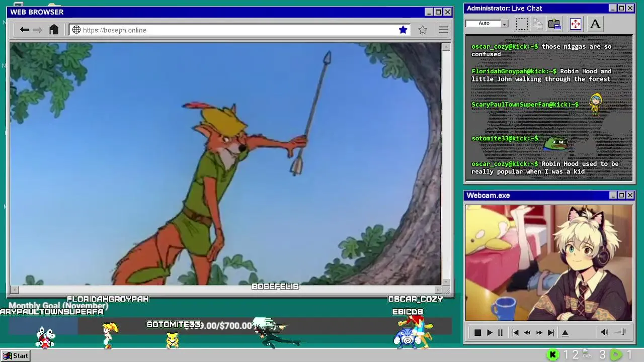Click the monthly goal progress bar
644x362 pixels.
230,326
